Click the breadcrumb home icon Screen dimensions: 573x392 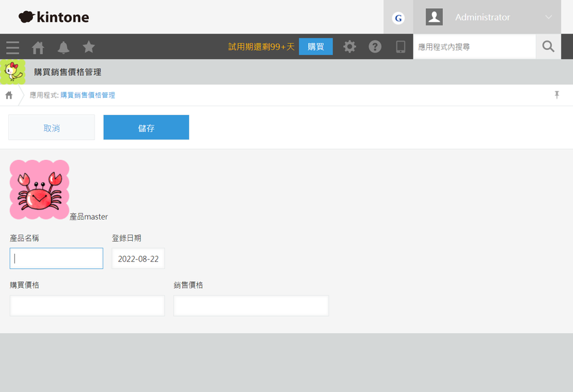point(10,95)
